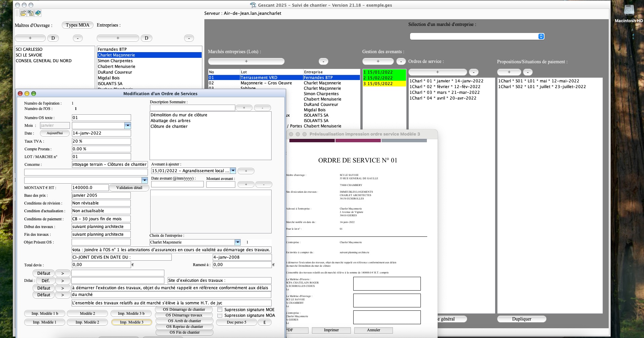Screen dimensions: 644x338
Task: Open the Macintosh HD desktop drive
Action: 629,13
